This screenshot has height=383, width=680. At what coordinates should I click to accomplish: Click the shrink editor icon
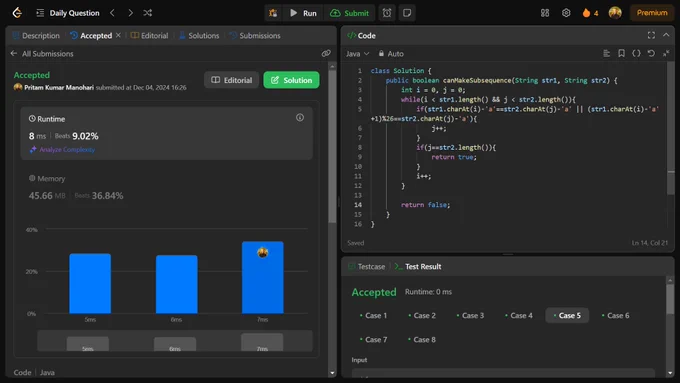click(666, 53)
